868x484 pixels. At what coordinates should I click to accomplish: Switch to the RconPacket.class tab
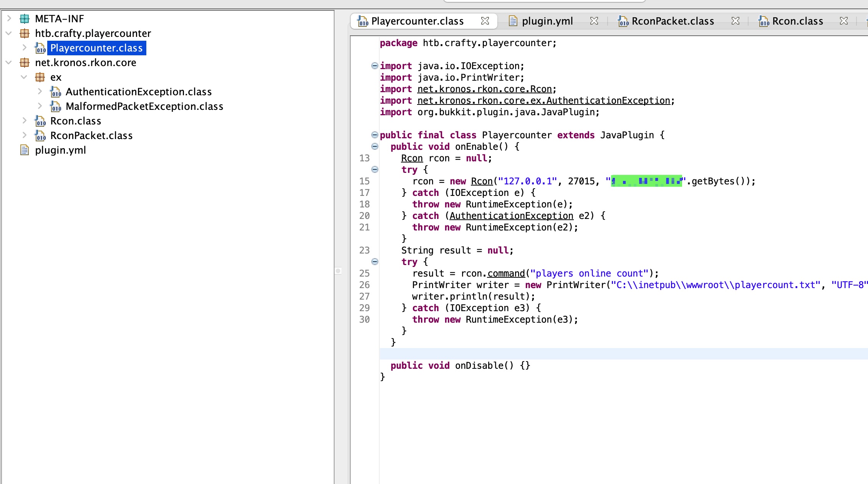pyautogui.click(x=673, y=21)
